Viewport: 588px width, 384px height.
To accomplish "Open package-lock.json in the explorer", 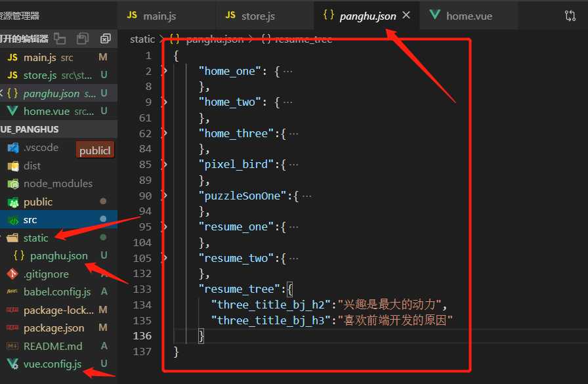I will pos(58,310).
